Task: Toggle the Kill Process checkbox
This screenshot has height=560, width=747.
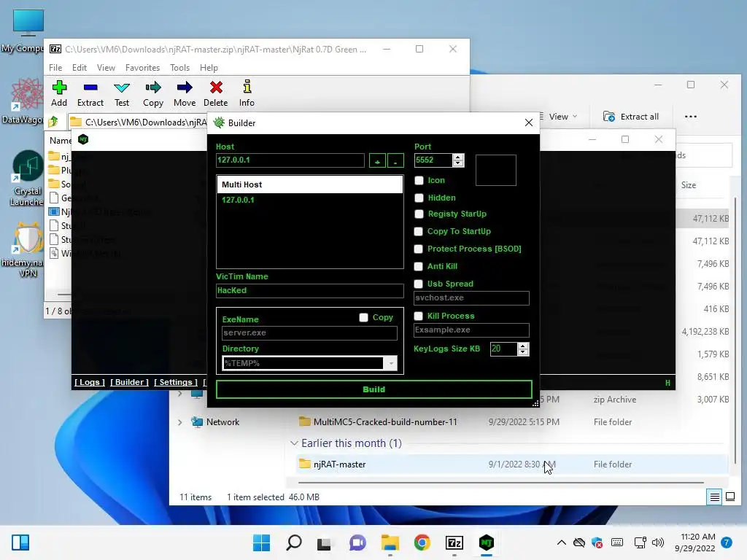Action: tap(418, 316)
